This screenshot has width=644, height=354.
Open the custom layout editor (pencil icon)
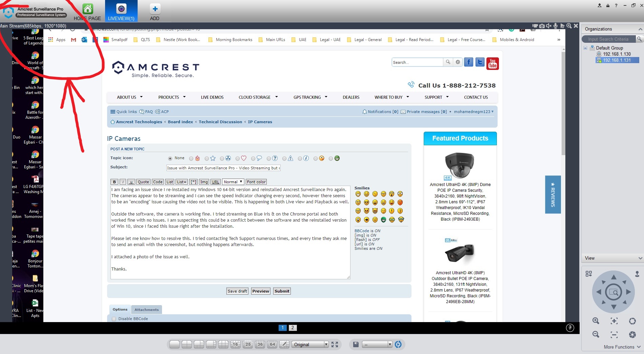[284, 344]
